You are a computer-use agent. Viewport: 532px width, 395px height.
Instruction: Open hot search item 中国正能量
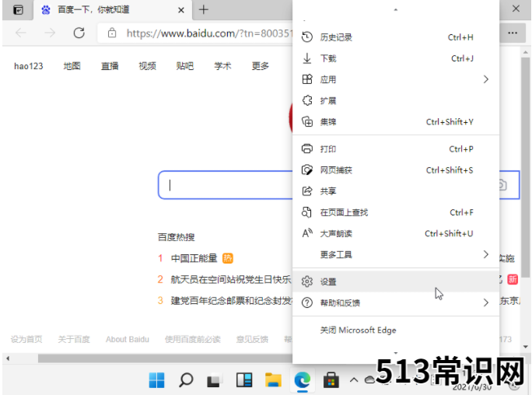pos(194,258)
